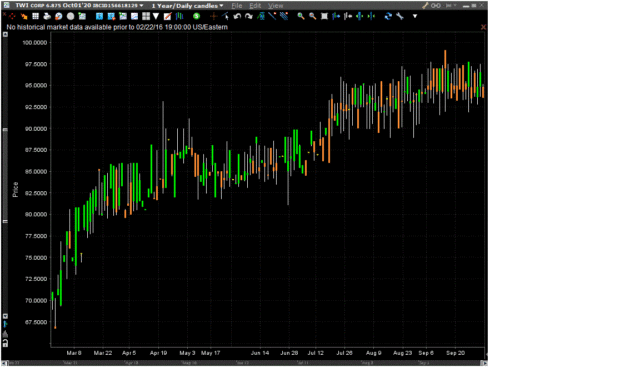Image resolution: width=640 pixels, height=367 pixels.
Task: Click the gray bar with left arrow icon
Action: pos(348,16)
